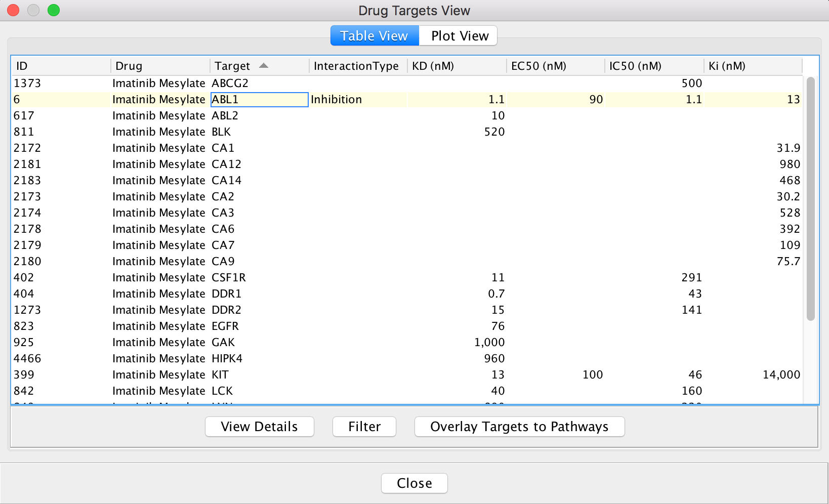The height and width of the screenshot is (504, 829).
Task: Sort by the Drug column header
Action: 160,66
